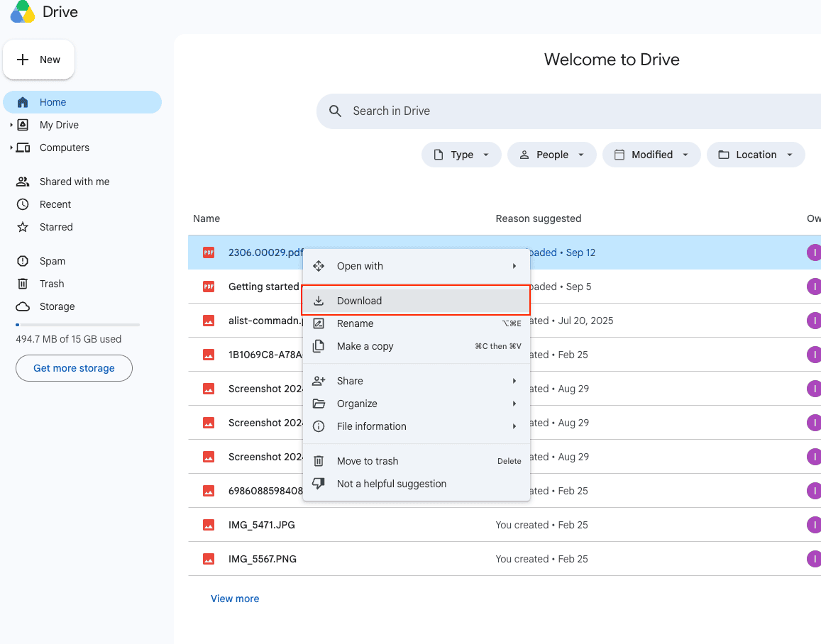Click the image icon of IMG_5471.JPG
Image resolution: width=821 pixels, height=644 pixels.
[209, 525]
